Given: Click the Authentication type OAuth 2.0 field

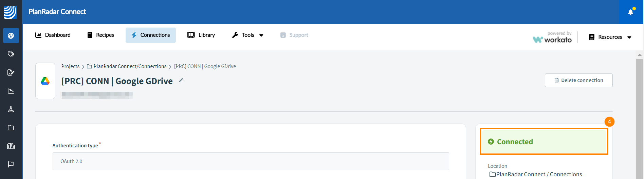Looking at the screenshot, I should tap(251, 161).
